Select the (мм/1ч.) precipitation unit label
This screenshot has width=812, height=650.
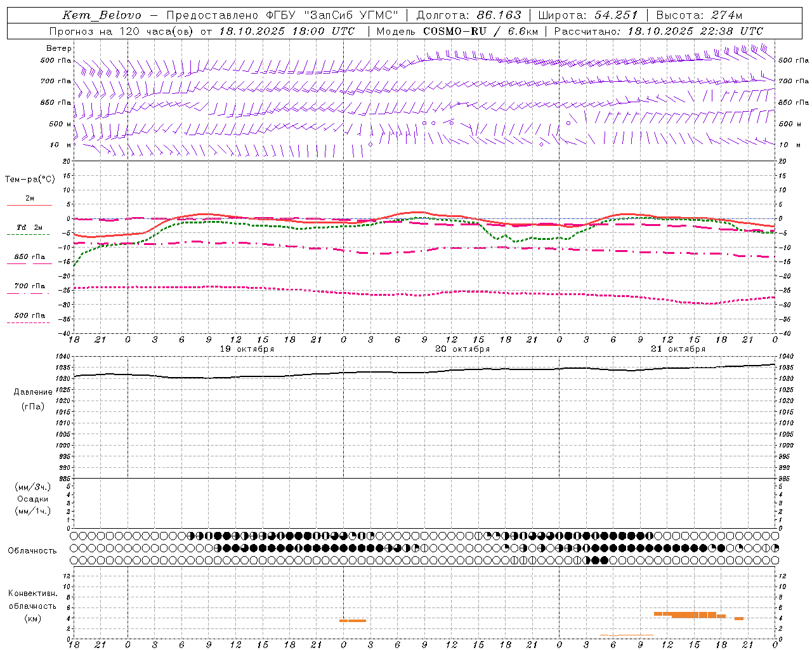click(x=33, y=511)
